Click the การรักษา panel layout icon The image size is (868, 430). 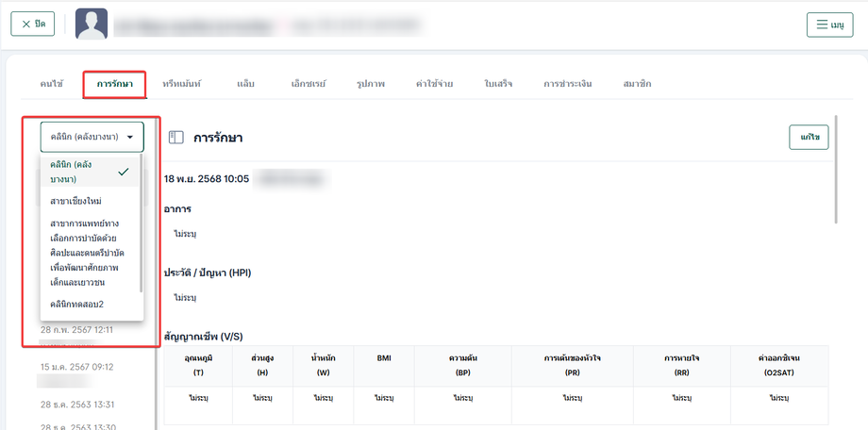(x=175, y=138)
